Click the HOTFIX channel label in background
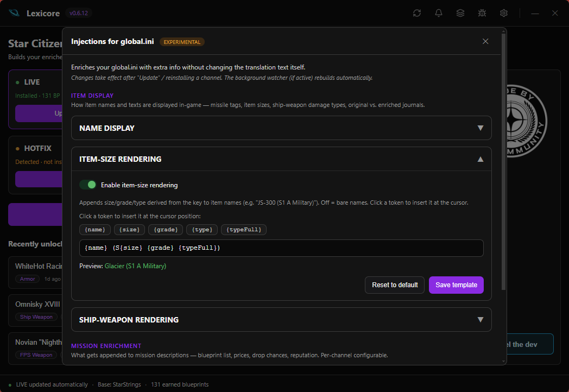 point(38,148)
